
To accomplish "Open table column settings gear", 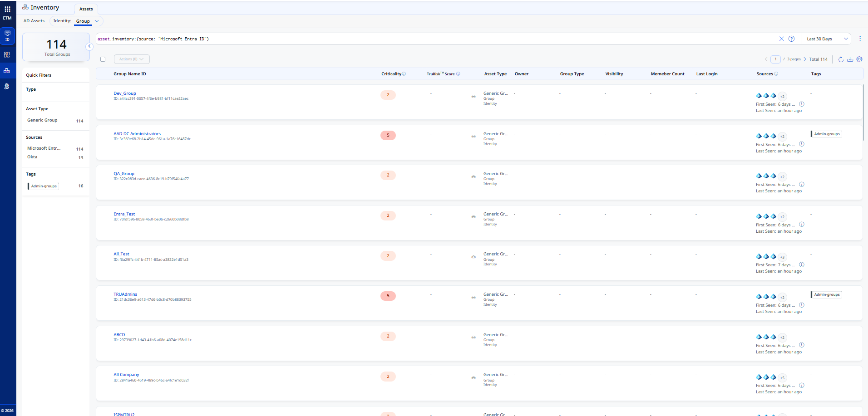I will (x=859, y=59).
